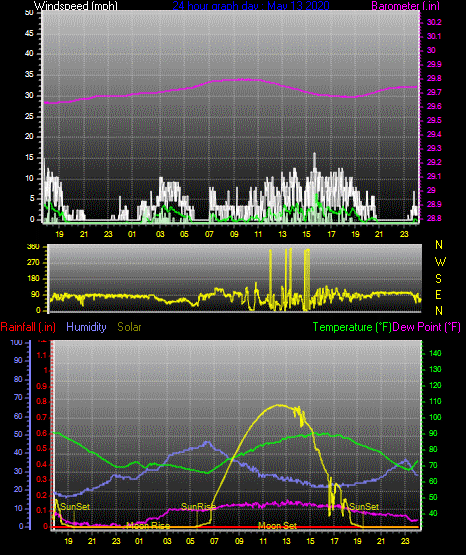Click the "29.4" barometer axis value

click(x=434, y=135)
